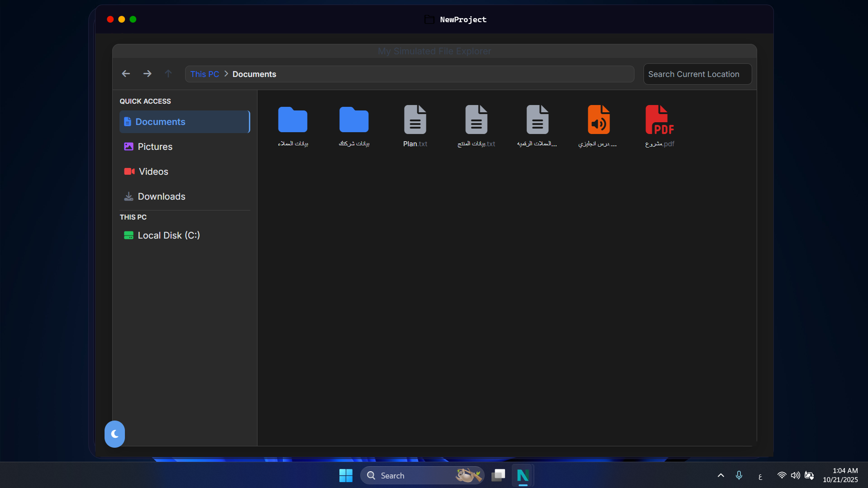Navigate to This PC via breadcrumb
Screen dimensions: 868x488
click(x=205, y=74)
